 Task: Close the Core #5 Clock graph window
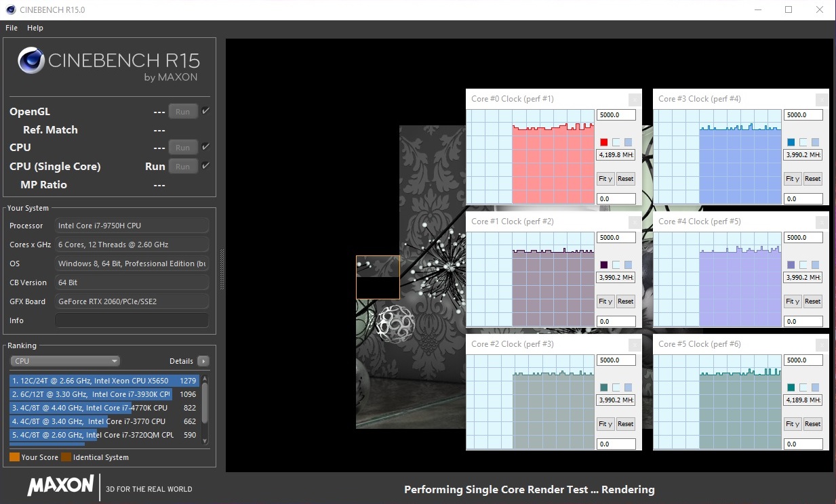click(x=821, y=344)
